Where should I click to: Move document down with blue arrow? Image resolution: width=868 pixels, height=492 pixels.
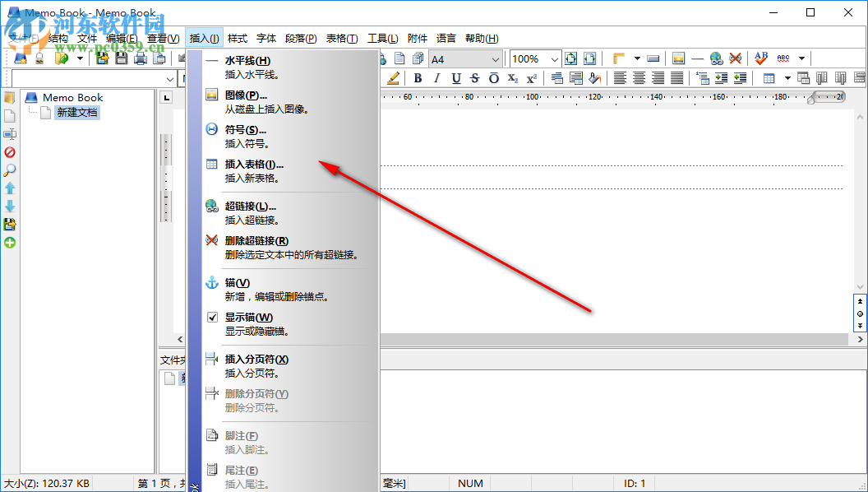[10, 207]
